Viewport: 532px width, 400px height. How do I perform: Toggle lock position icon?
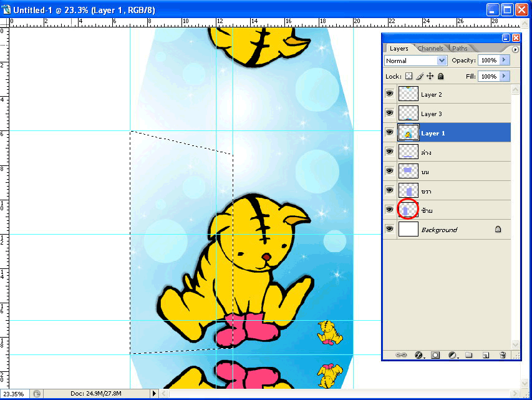coord(430,76)
